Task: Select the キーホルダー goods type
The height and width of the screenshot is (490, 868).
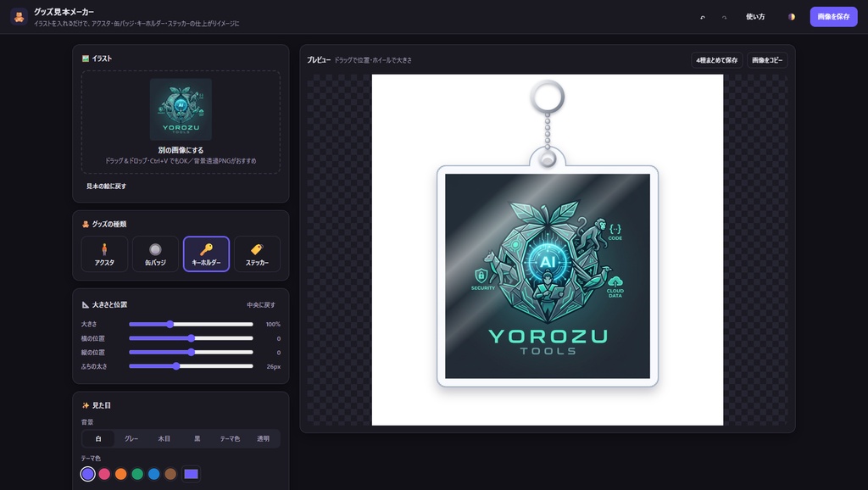Action: (x=207, y=254)
